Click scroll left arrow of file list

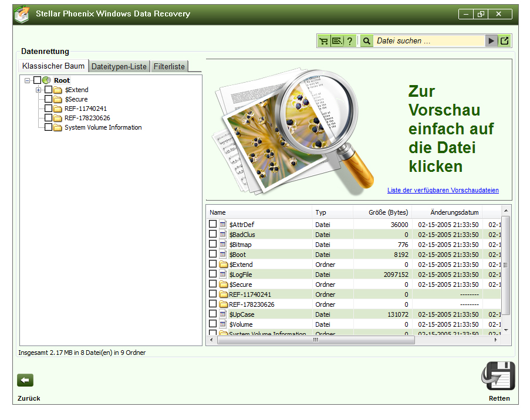pos(212,340)
